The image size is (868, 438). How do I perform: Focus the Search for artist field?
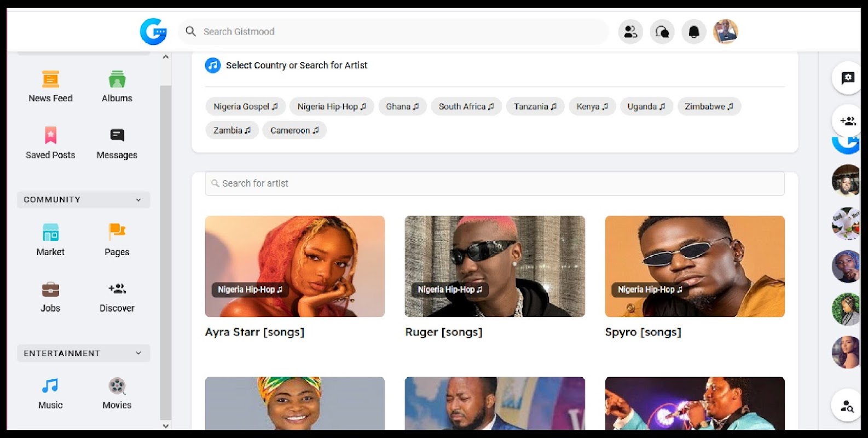(x=495, y=183)
